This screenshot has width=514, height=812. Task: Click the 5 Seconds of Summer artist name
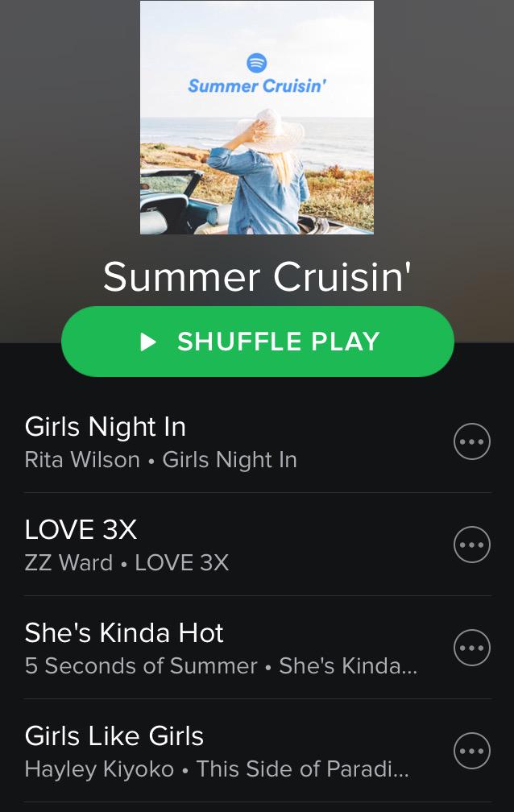coord(141,666)
